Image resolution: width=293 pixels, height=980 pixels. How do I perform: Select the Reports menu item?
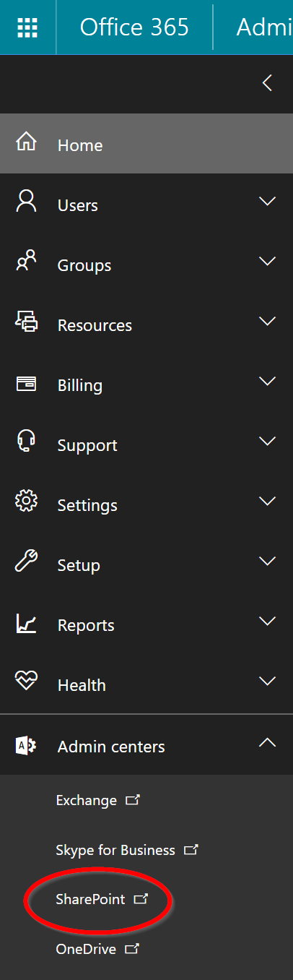[146, 624]
